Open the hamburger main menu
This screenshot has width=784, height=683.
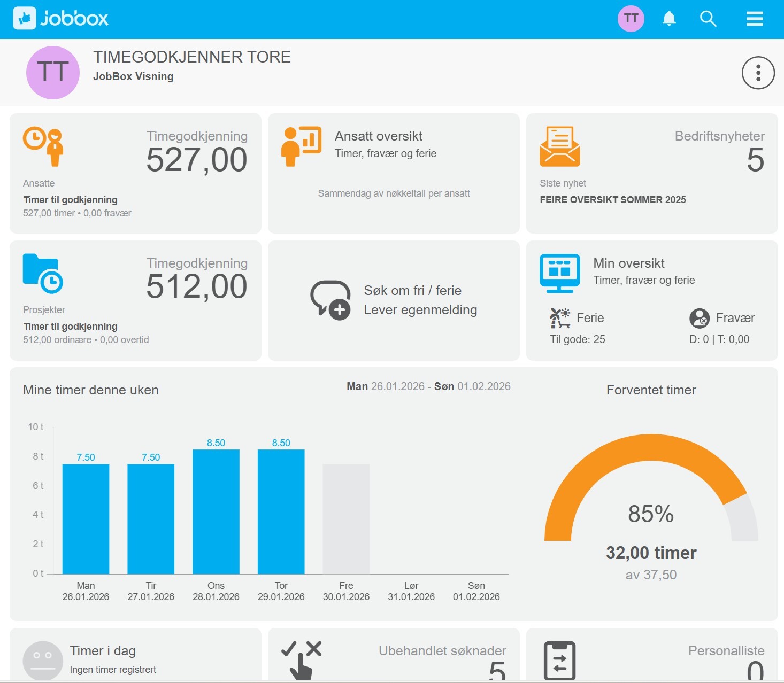pyautogui.click(x=755, y=19)
